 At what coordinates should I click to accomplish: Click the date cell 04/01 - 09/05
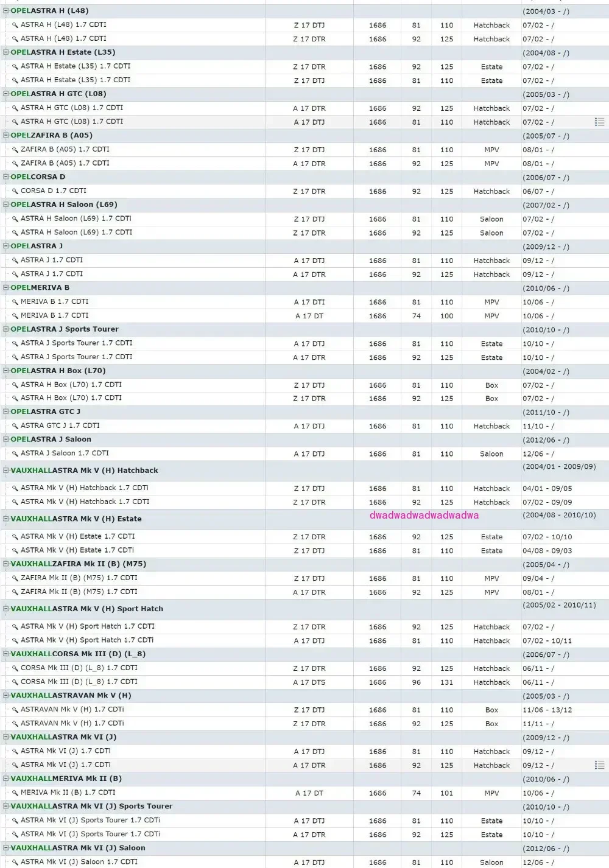tap(547, 489)
